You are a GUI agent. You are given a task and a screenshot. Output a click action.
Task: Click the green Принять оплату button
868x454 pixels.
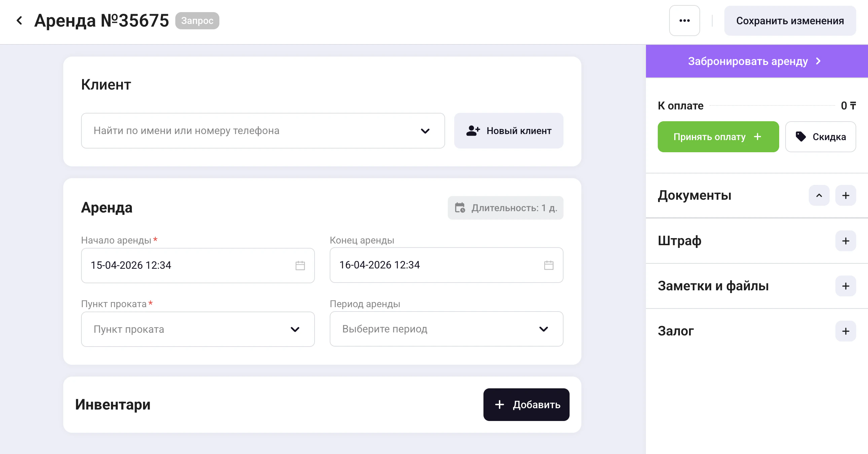[x=718, y=137]
